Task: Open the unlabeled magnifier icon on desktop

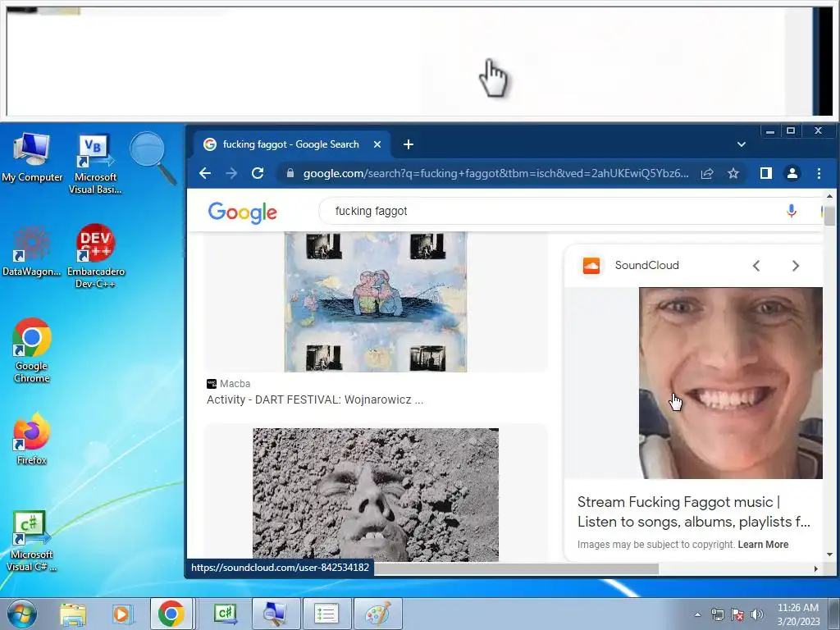Action: pyautogui.click(x=153, y=158)
